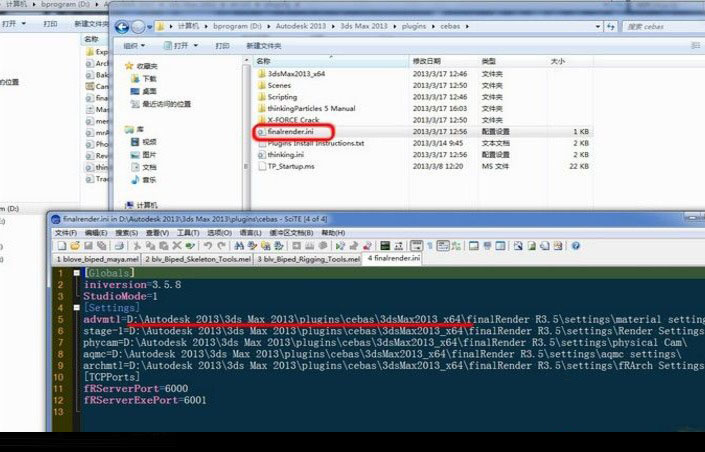This screenshot has width=705, height=452.
Task: Click 3ds Max 2013 in address breadcrumb
Action: pos(364,27)
